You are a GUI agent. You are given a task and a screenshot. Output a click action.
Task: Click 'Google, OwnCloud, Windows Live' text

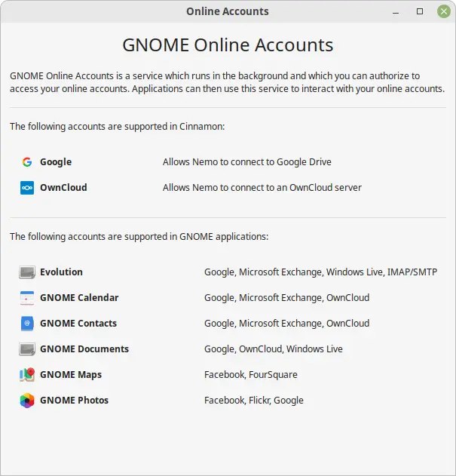coord(274,349)
